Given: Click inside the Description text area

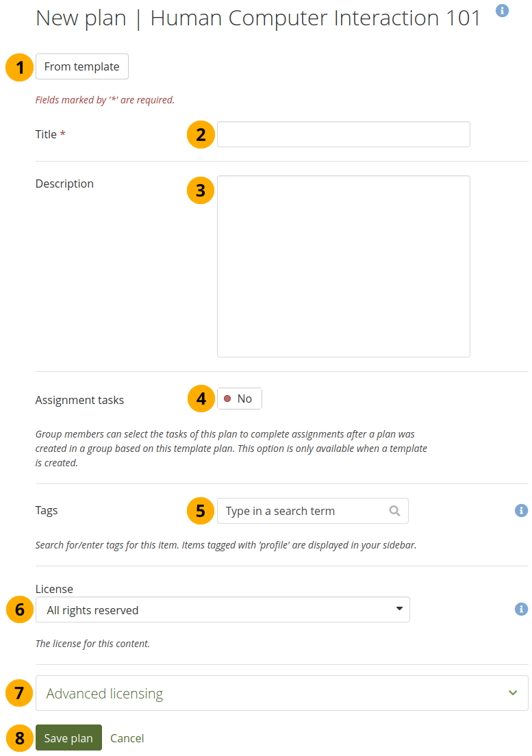Looking at the screenshot, I should (x=343, y=266).
